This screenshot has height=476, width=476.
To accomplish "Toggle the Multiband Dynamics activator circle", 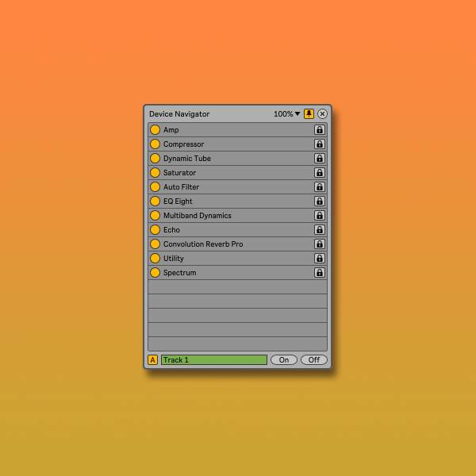I will coord(155,216).
